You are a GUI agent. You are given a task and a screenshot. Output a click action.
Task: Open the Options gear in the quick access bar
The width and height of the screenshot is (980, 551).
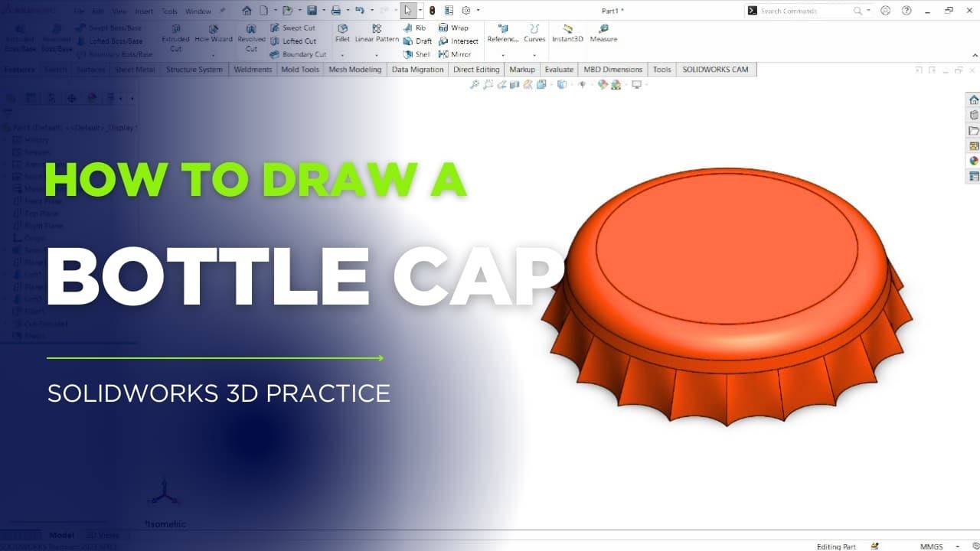[465, 11]
